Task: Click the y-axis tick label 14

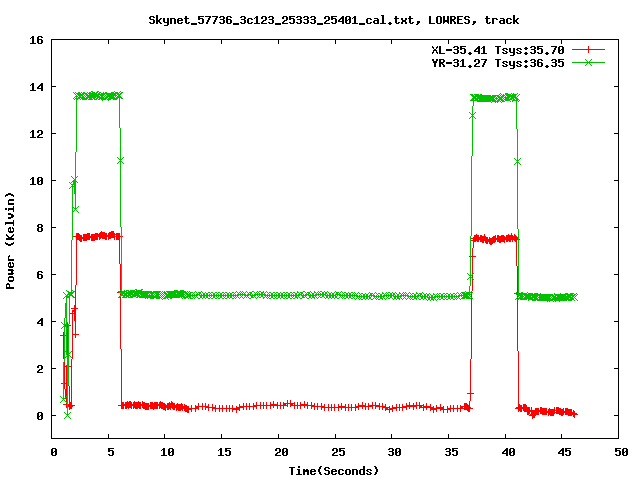Action: point(36,87)
